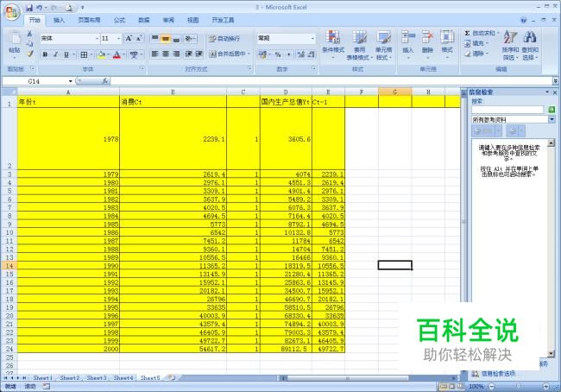Open Cell Styles gallery

383,46
